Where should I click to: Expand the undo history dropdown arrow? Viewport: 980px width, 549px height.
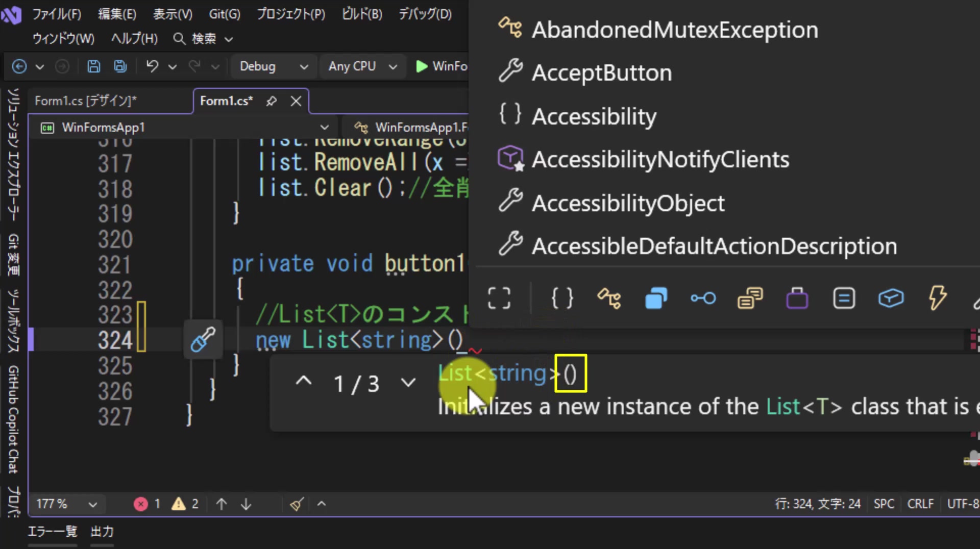click(173, 66)
